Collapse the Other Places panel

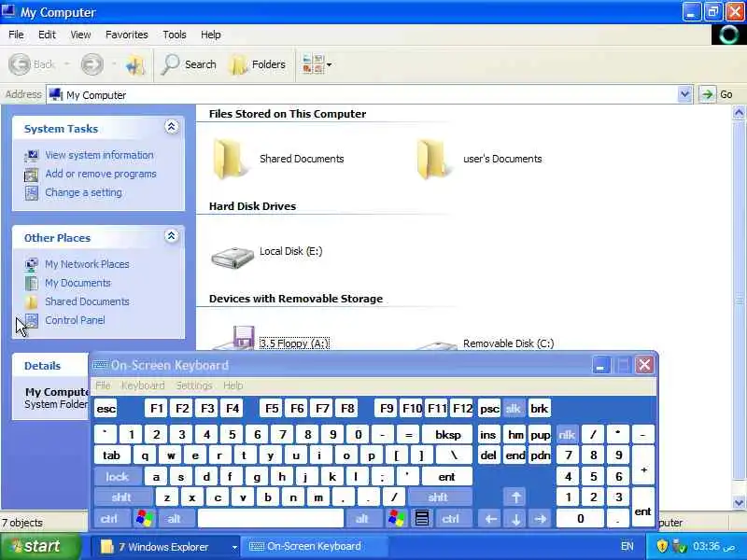[x=172, y=236]
